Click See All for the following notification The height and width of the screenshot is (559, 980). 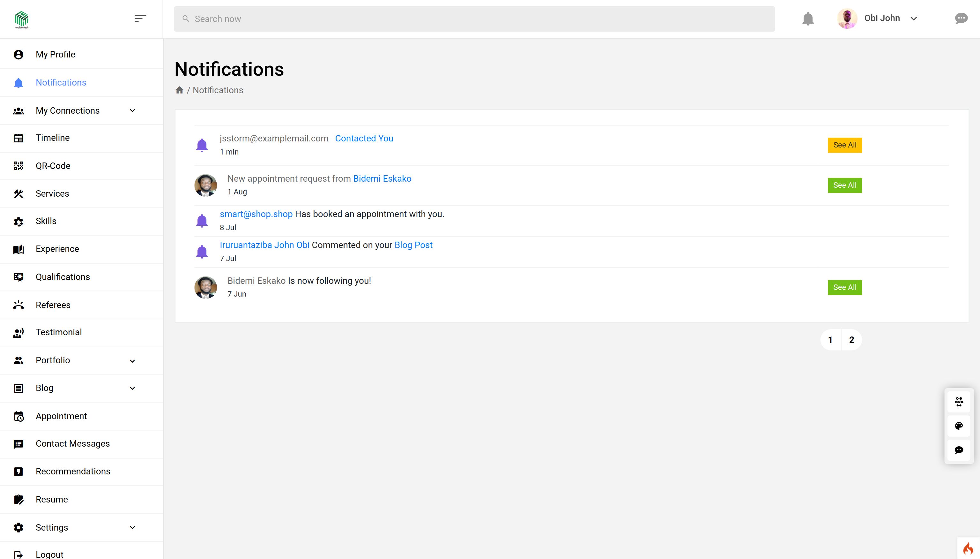(845, 288)
